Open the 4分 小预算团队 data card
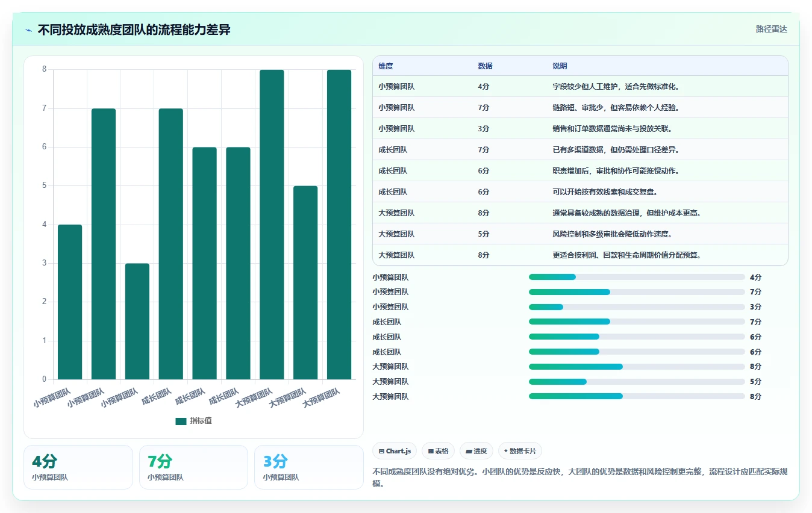The image size is (812, 513). (x=78, y=467)
